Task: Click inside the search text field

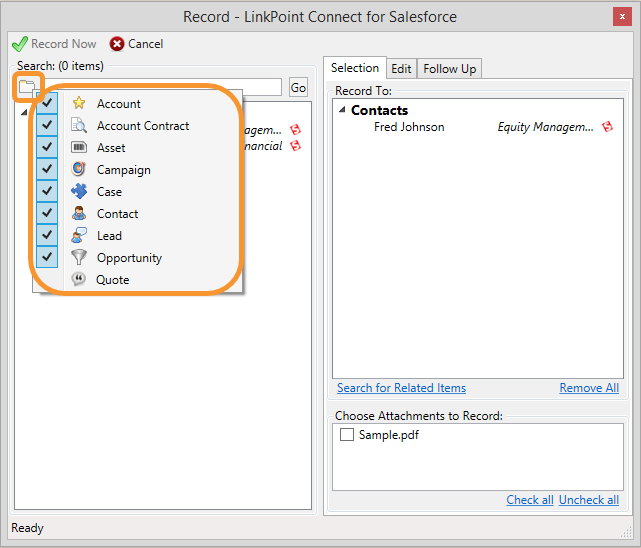Action: (161, 87)
